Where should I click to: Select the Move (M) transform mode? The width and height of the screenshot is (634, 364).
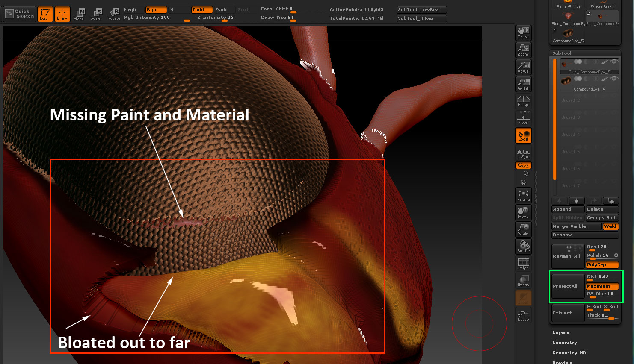[79, 14]
